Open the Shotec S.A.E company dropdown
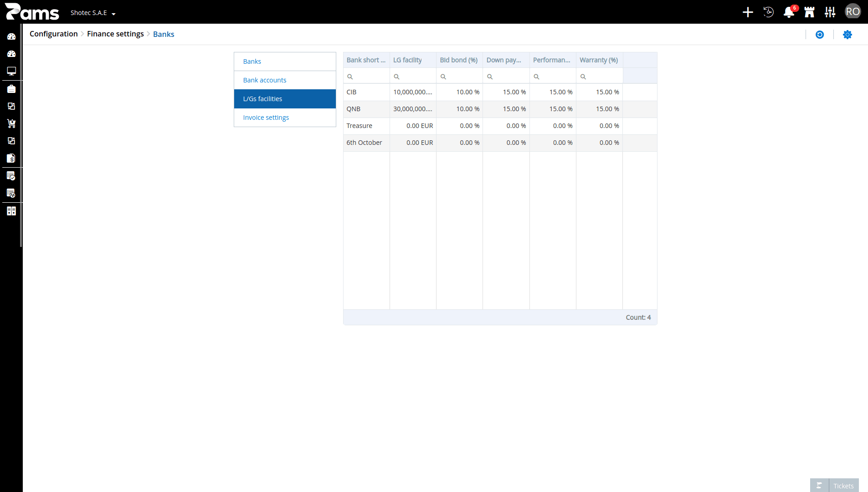The image size is (868, 492). tap(93, 13)
